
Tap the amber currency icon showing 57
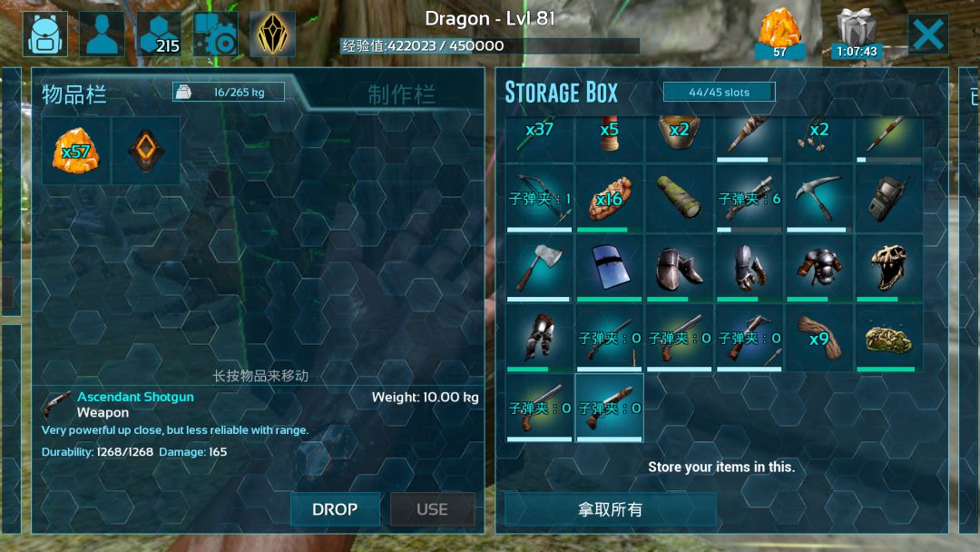click(x=779, y=34)
